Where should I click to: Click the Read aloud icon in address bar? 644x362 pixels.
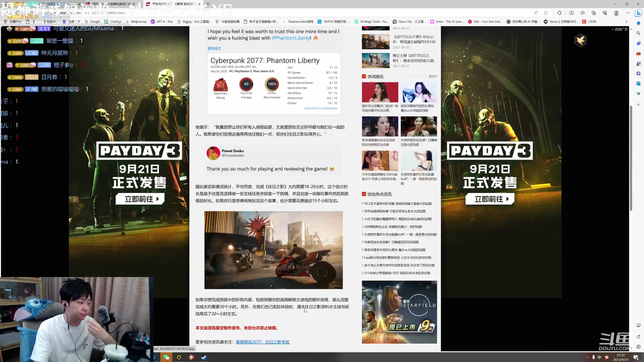[536, 13]
